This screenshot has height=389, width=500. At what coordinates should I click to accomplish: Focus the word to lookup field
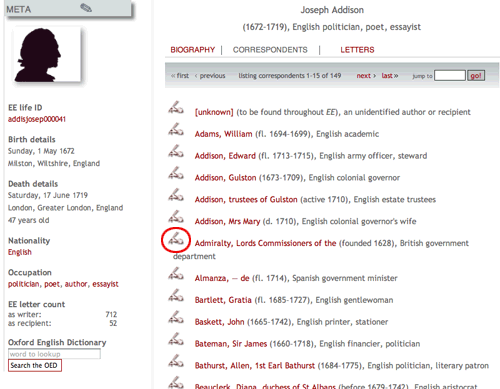54,354
